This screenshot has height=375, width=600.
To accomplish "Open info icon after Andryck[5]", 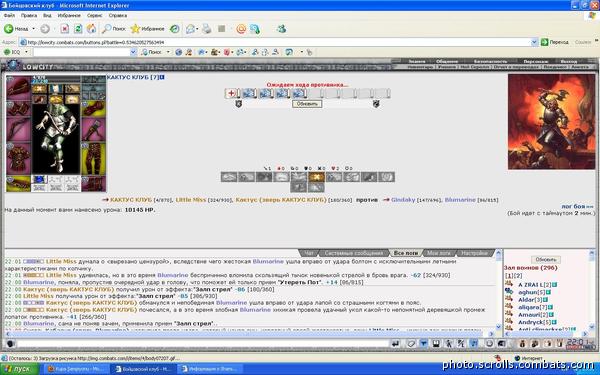I will coord(554,322).
